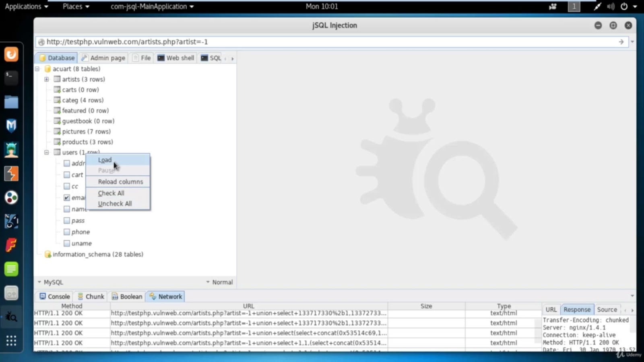Open the Files folder icon in the dock
Screen dimensions: 644x362
click(11, 102)
